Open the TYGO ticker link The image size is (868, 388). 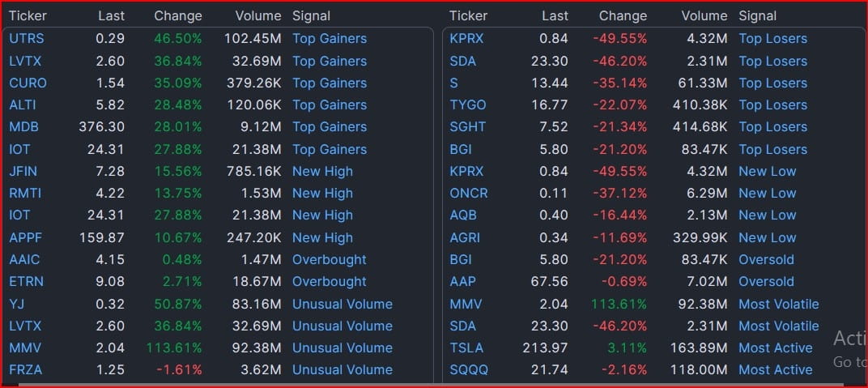tap(468, 104)
